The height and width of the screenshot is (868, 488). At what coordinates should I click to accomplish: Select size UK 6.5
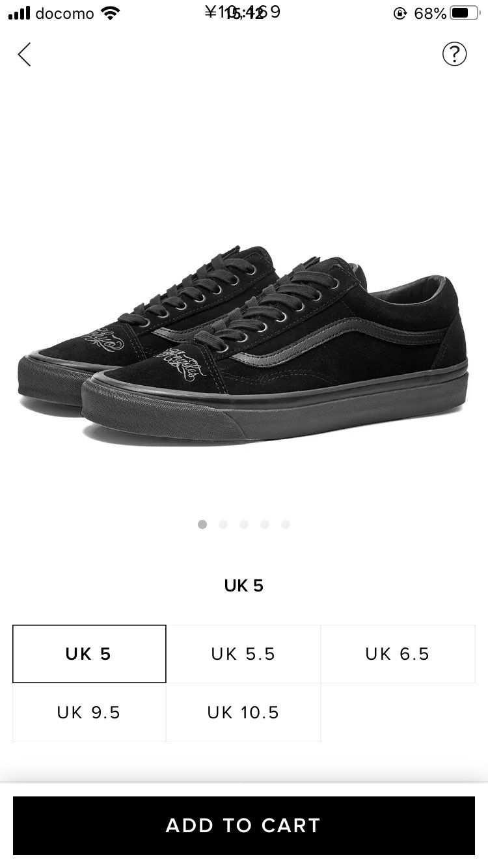398,654
